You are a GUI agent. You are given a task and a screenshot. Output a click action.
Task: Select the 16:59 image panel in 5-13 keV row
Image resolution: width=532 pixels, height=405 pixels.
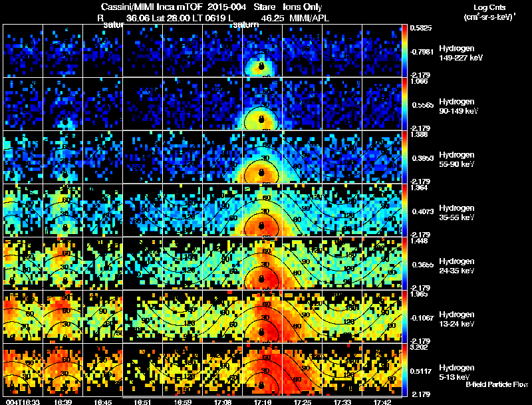[x=182, y=370]
